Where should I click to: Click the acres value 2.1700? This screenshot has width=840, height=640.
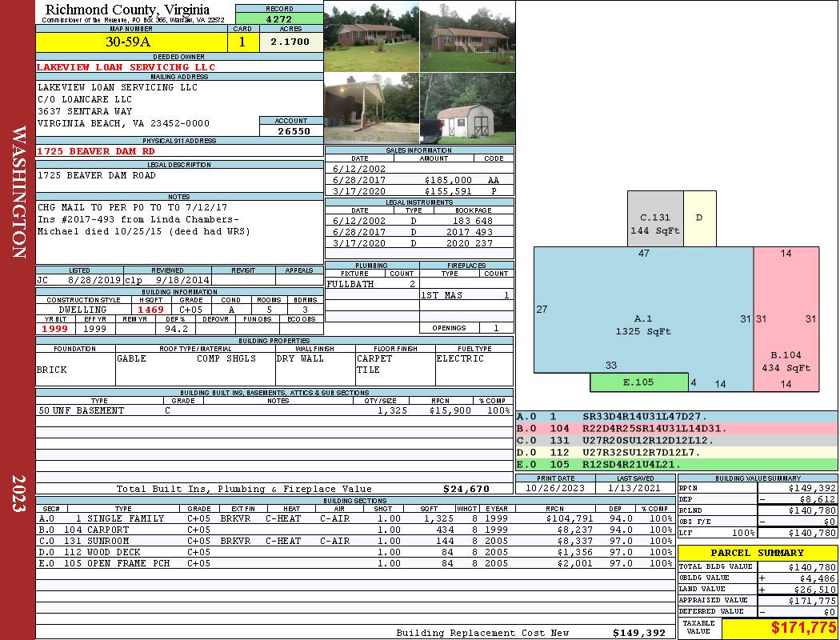tap(290, 42)
